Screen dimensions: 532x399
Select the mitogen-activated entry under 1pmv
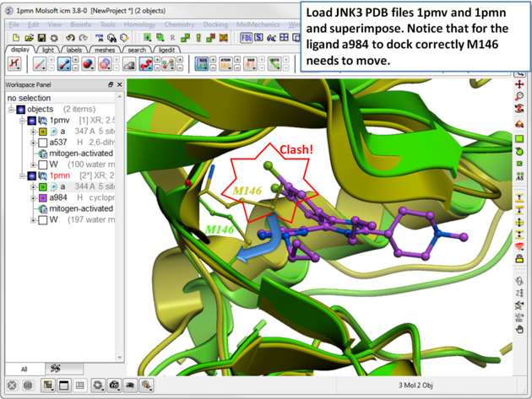[x=80, y=154]
